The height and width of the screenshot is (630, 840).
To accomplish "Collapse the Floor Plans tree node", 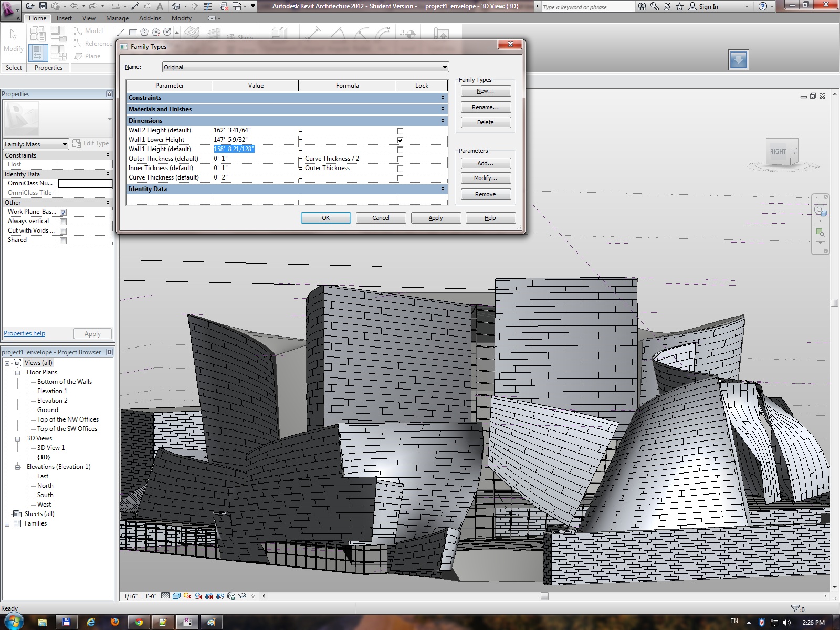I will [x=17, y=373].
